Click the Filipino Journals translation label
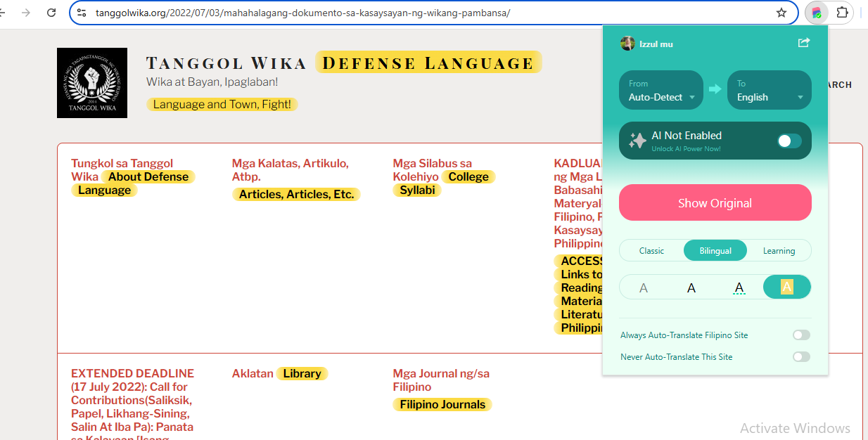Image resolution: width=868 pixels, height=440 pixels. pos(442,404)
